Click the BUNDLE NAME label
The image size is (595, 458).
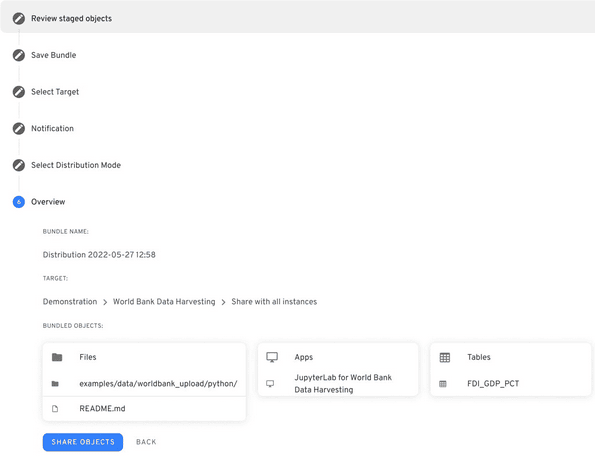[66, 231]
